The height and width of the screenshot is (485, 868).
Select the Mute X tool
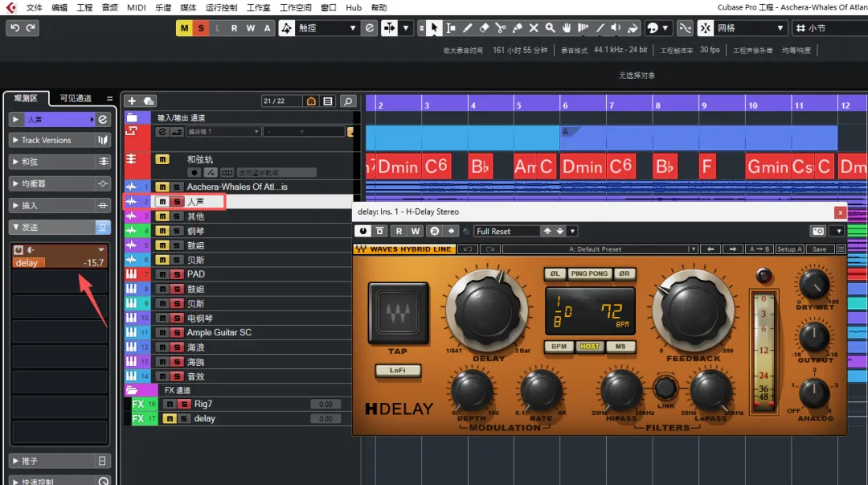534,27
